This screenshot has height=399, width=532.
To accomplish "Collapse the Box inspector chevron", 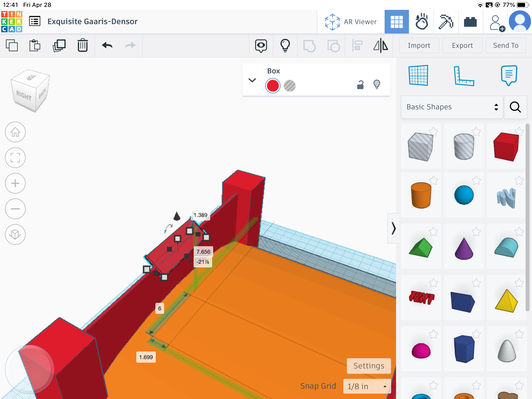I will click(x=252, y=80).
